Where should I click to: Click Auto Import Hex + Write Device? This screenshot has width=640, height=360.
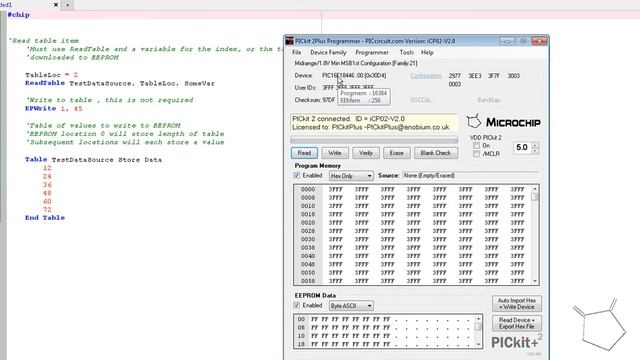coord(517,304)
